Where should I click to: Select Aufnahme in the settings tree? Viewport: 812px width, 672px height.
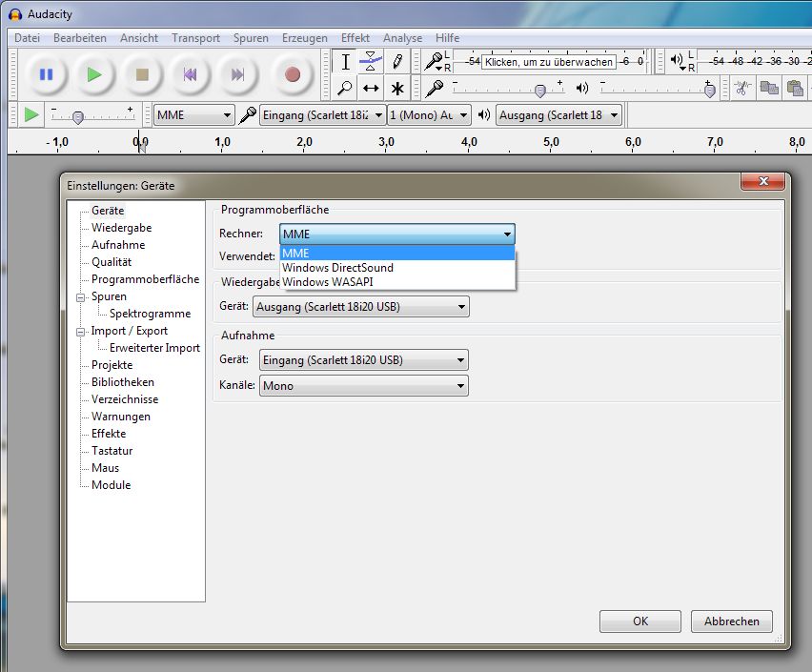pos(118,245)
